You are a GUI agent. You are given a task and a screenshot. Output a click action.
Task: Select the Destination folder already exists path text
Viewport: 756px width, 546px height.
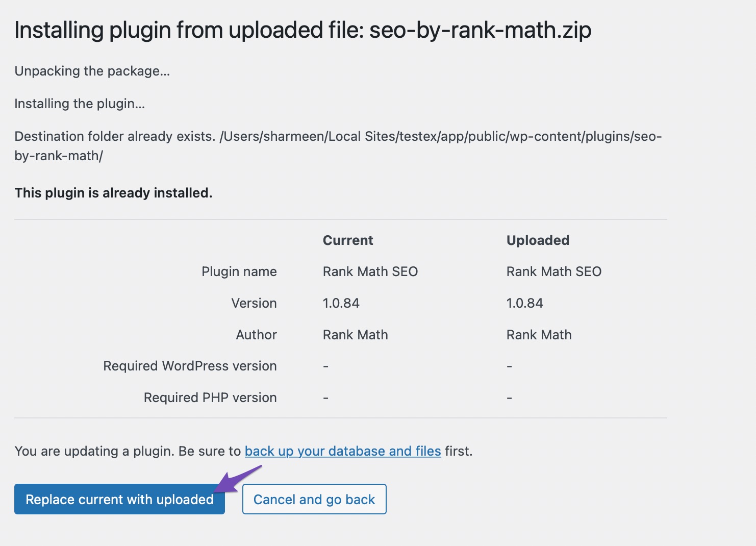[338, 146]
